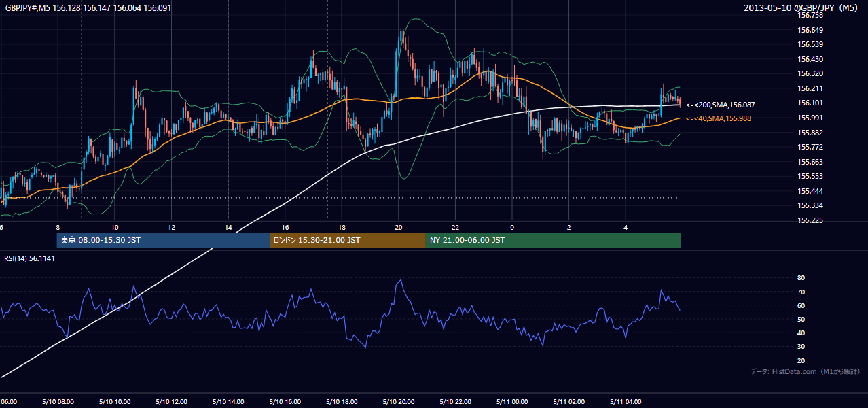Click the bottom time label 5/10 08:00

[57, 402]
